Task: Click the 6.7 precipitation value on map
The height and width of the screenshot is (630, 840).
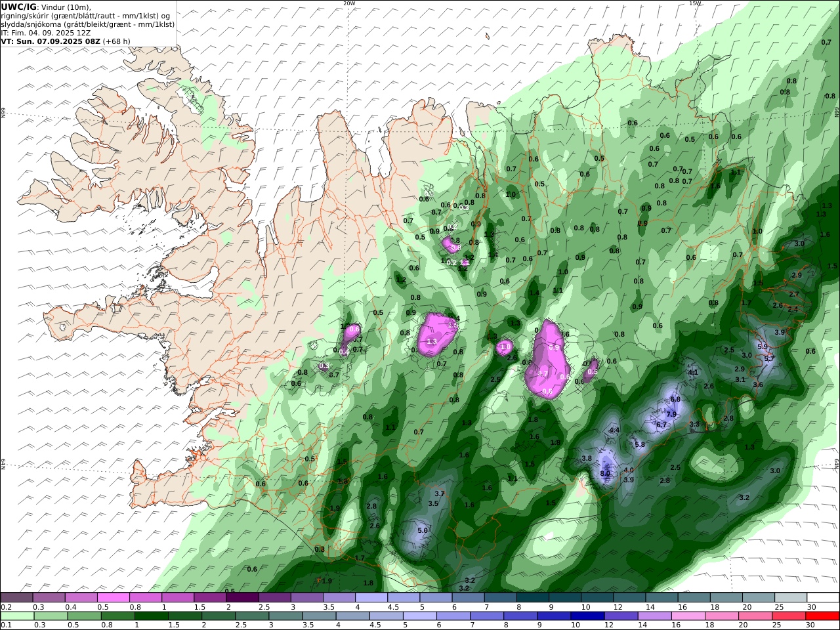Action: tap(661, 425)
